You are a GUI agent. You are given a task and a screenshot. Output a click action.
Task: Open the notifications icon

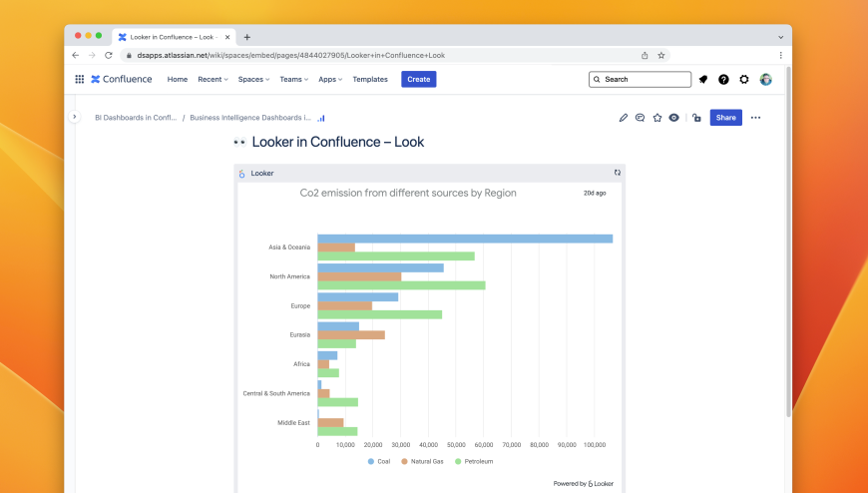click(x=703, y=79)
